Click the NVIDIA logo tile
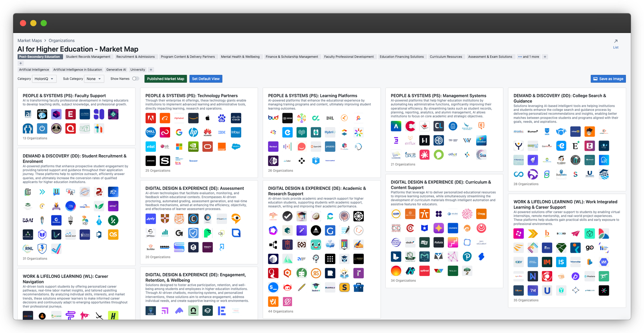 click(193, 146)
